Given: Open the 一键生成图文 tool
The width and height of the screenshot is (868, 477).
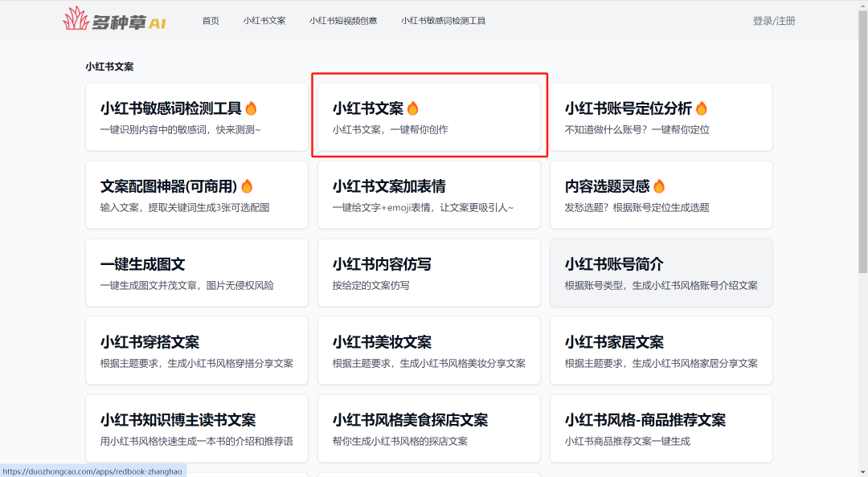Looking at the screenshot, I should (x=196, y=272).
